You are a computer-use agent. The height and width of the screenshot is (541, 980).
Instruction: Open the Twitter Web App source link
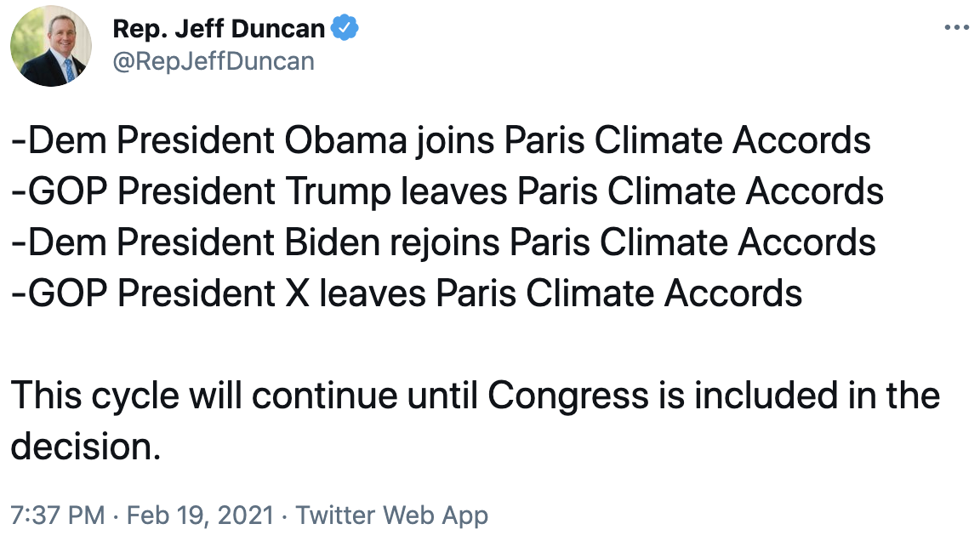coord(392,515)
